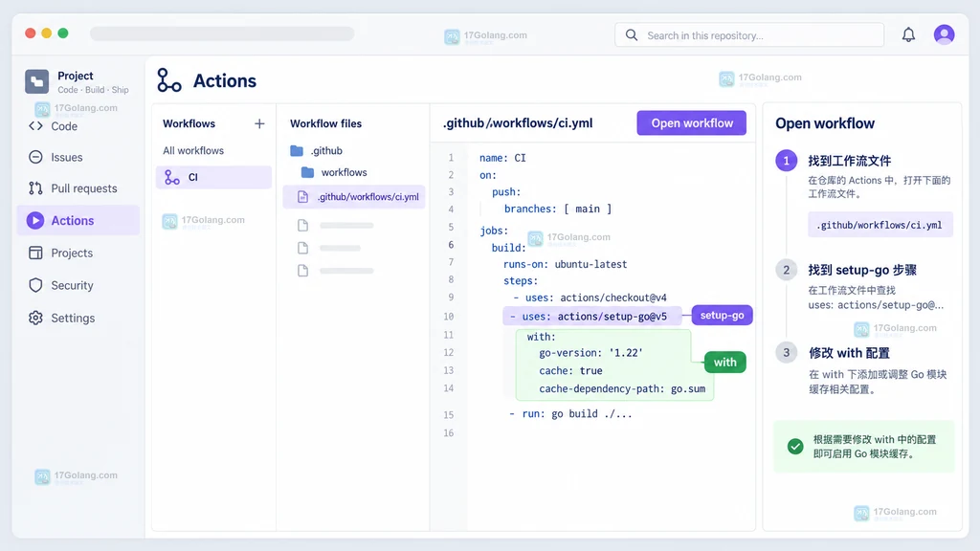980x551 pixels.
Task: Click the .github folder icon
Action: tap(297, 150)
